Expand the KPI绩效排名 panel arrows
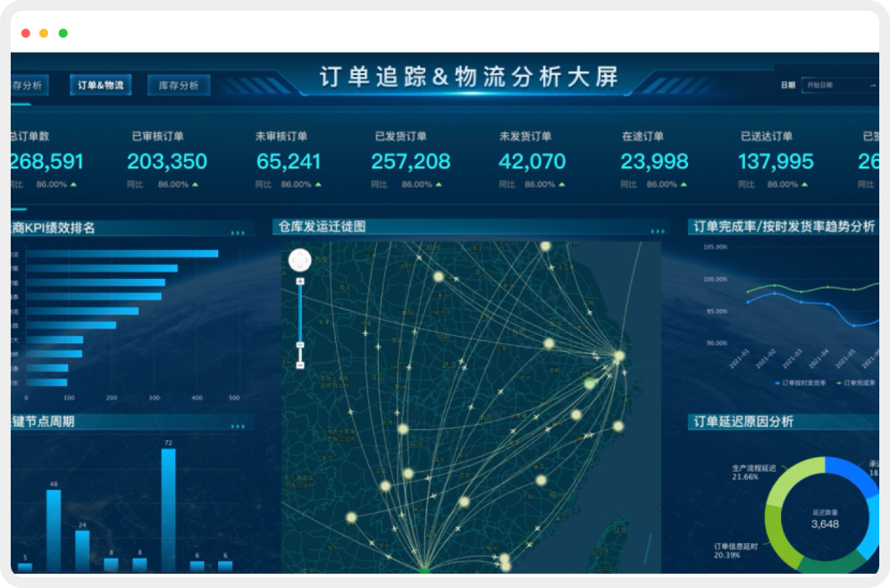 (x=238, y=232)
